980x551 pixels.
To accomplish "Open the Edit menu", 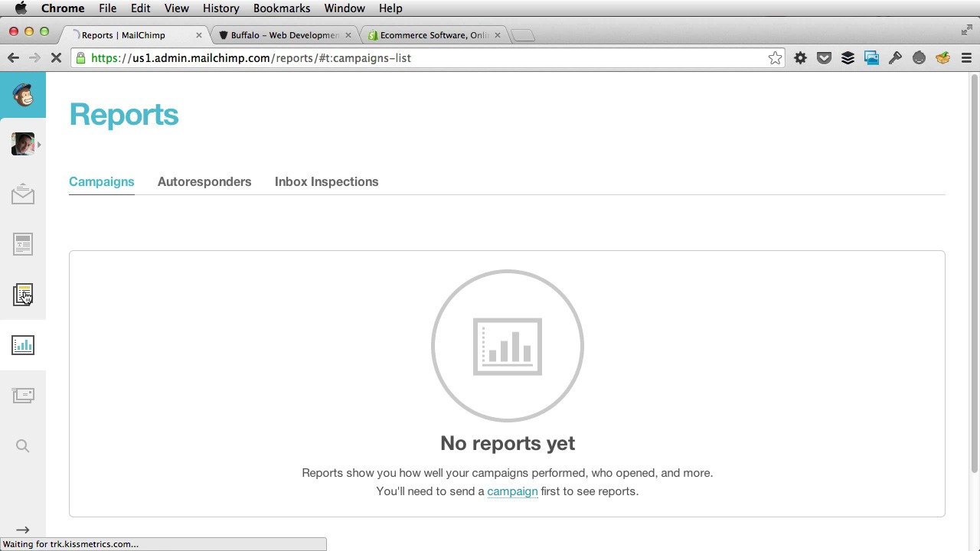I will pyautogui.click(x=140, y=8).
